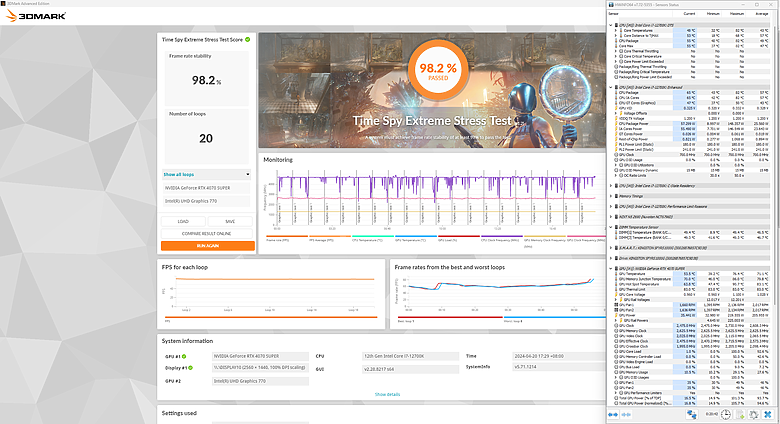
Task: Click Show details link in System information
Action: coord(387,394)
